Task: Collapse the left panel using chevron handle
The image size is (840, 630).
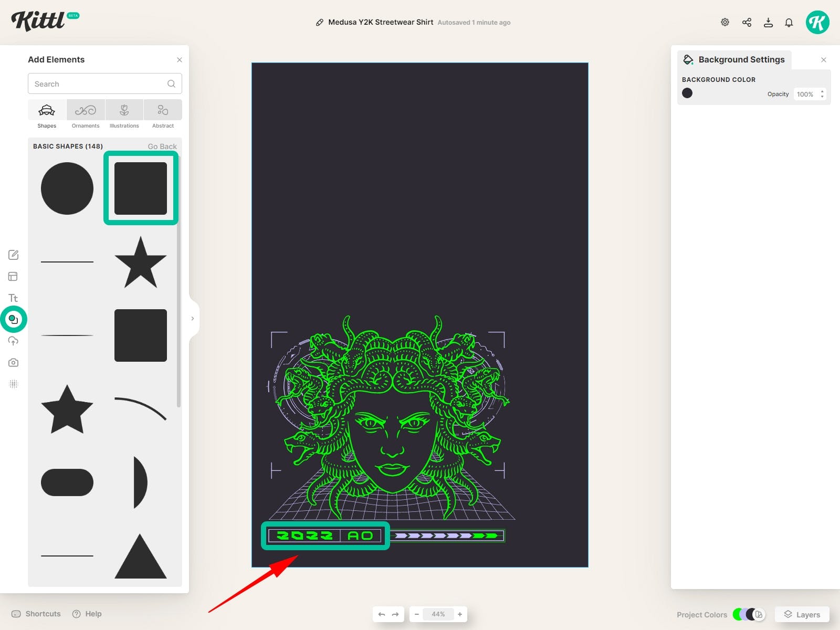Action: point(193,319)
